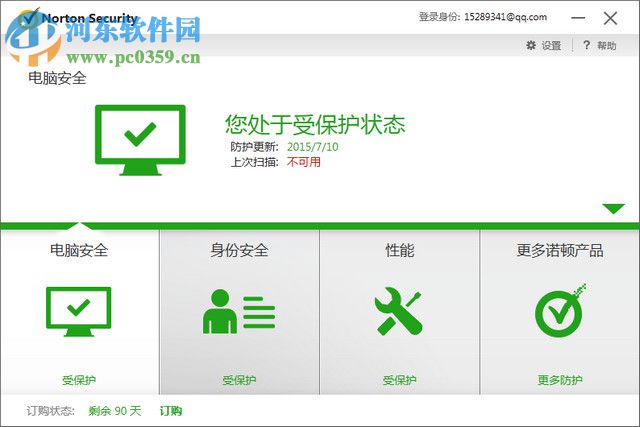Click the 更多防护 link

tap(560, 380)
